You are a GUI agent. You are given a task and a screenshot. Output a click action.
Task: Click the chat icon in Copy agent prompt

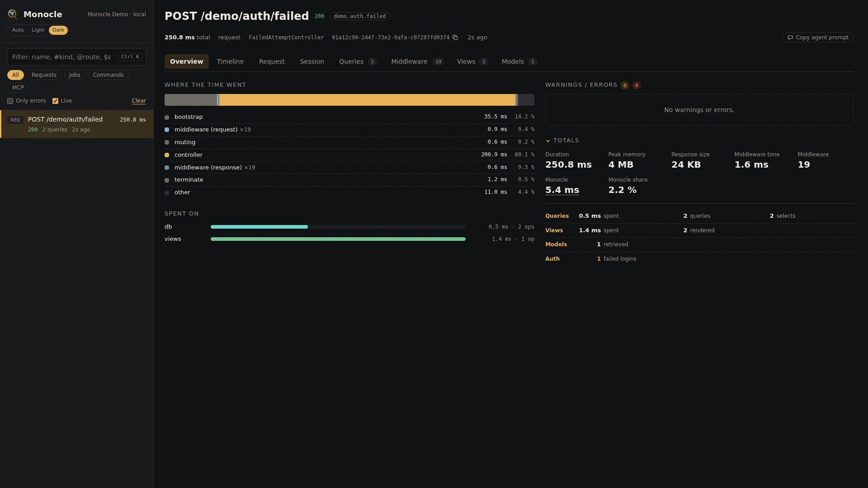click(x=790, y=38)
